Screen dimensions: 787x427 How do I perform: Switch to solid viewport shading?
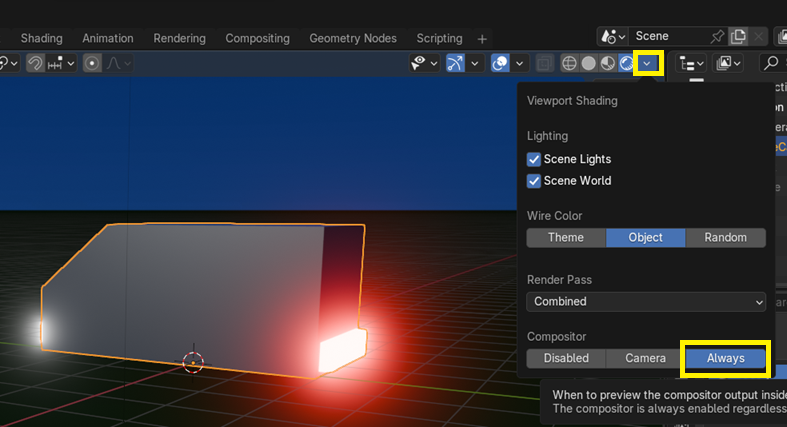click(x=588, y=63)
